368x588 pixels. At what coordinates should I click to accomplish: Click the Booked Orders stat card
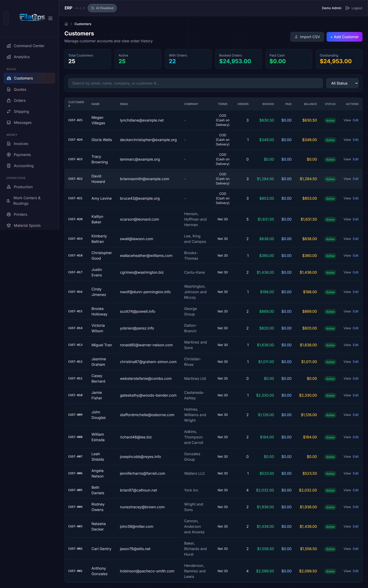(238, 59)
